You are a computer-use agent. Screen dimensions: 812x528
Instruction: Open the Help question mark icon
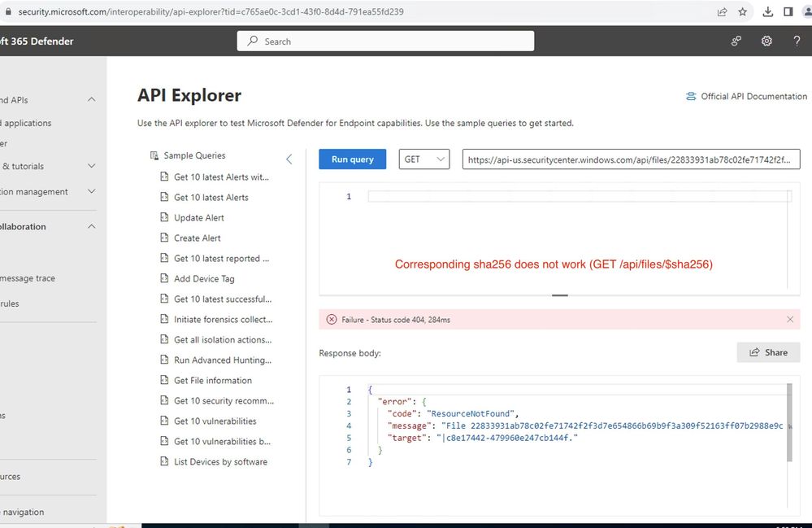797,41
